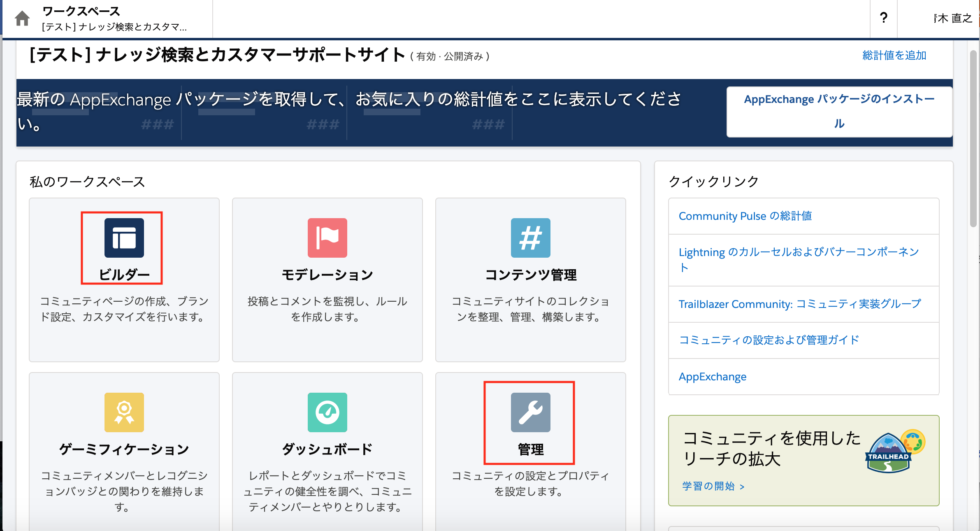This screenshot has height=531, width=980.
Task: Click the ダッシュボード tile title
Action: coord(327,449)
